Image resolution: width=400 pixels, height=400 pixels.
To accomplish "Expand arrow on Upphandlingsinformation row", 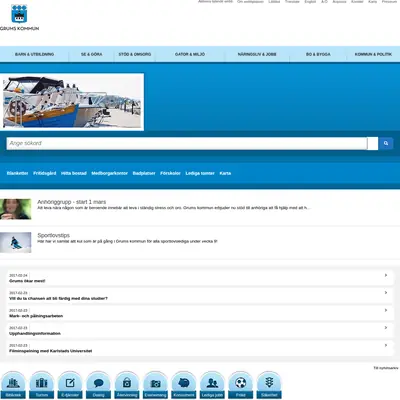I will pyautogui.click(x=386, y=328).
